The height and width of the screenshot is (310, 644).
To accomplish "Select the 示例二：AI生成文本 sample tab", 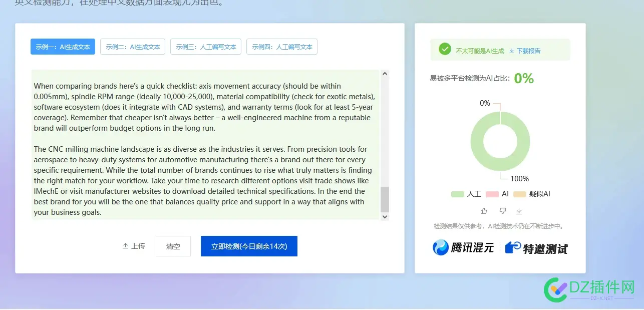I will coord(133,47).
